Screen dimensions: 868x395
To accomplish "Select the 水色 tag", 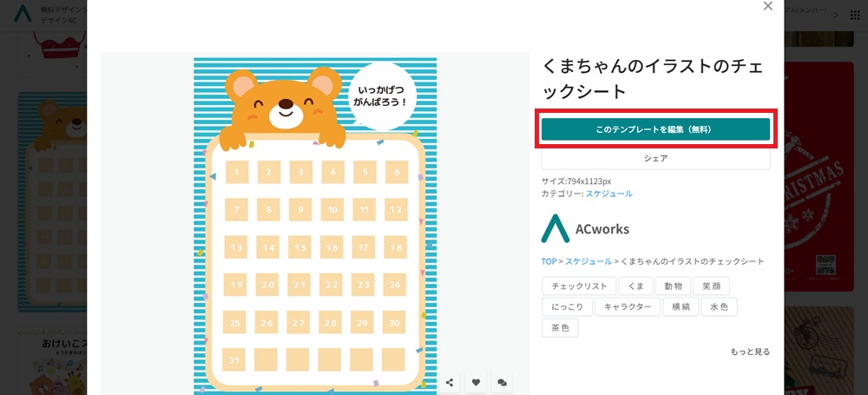I will (719, 307).
